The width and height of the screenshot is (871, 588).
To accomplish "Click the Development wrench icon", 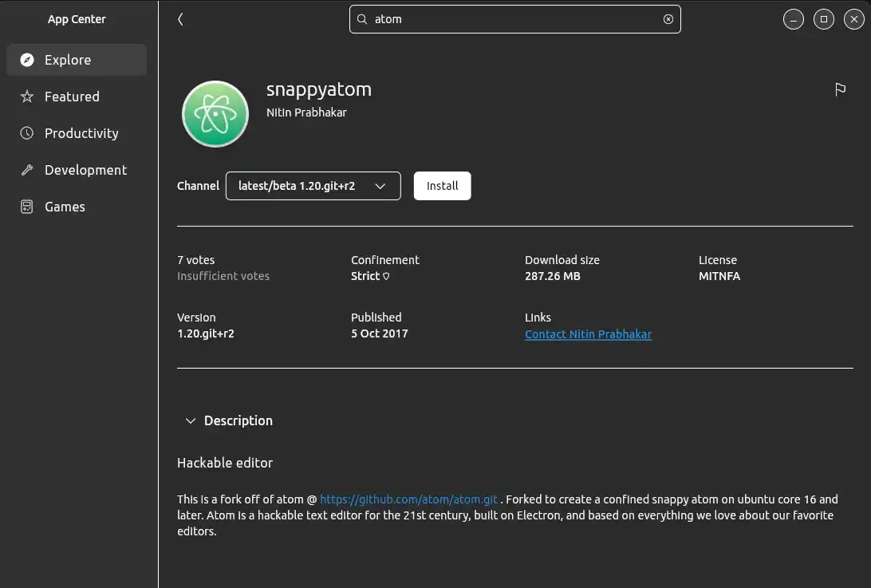I will tap(26, 170).
